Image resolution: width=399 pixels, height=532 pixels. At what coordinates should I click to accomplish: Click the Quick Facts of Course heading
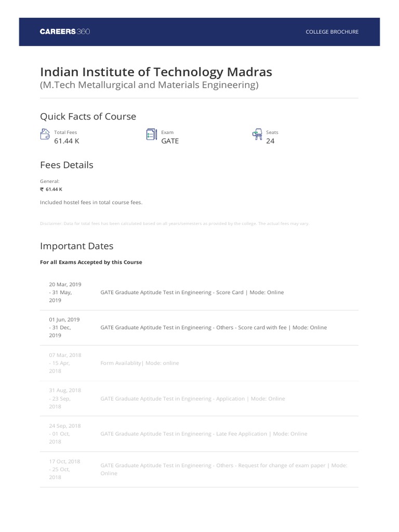(x=88, y=116)
